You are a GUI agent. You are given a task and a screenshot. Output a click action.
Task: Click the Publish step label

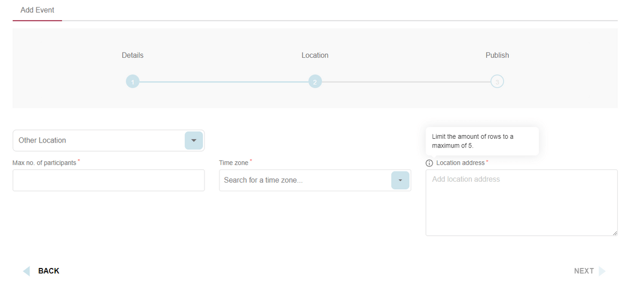[497, 55]
